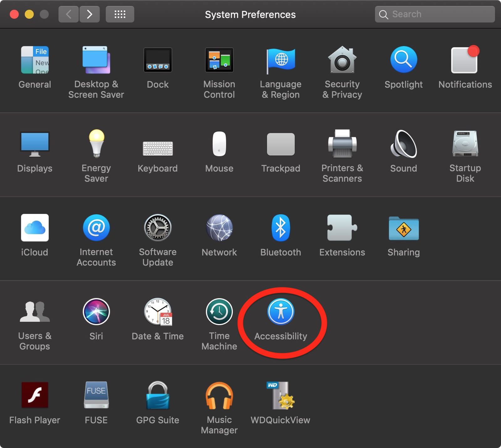Go forward with the right arrow button
Image resolution: width=501 pixels, height=448 pixels.
90,14
